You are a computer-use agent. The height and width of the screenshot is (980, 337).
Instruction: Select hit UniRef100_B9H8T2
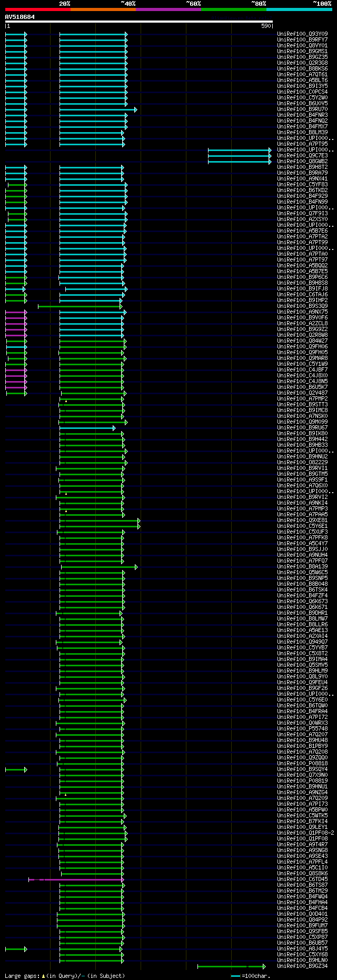pos(302,167)
